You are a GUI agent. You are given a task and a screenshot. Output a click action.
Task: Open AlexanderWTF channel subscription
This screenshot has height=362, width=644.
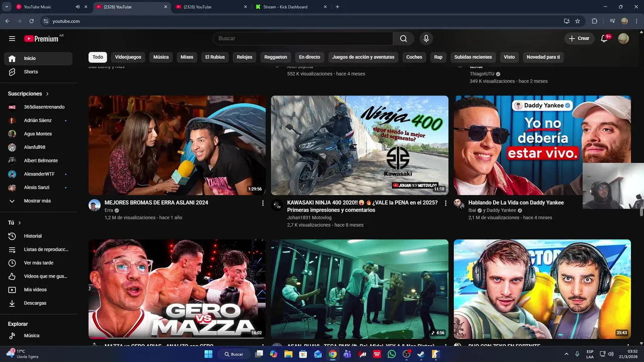(38, 174)
